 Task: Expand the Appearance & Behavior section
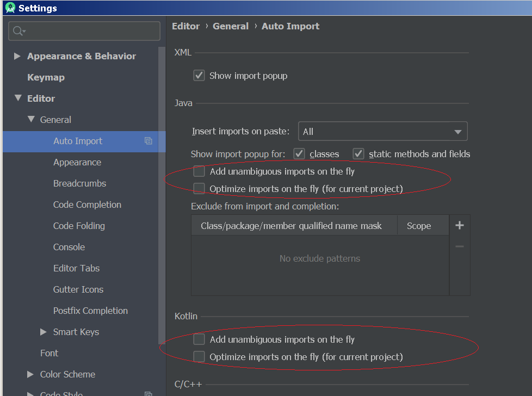pyautogui.click(x=17, y=56)
